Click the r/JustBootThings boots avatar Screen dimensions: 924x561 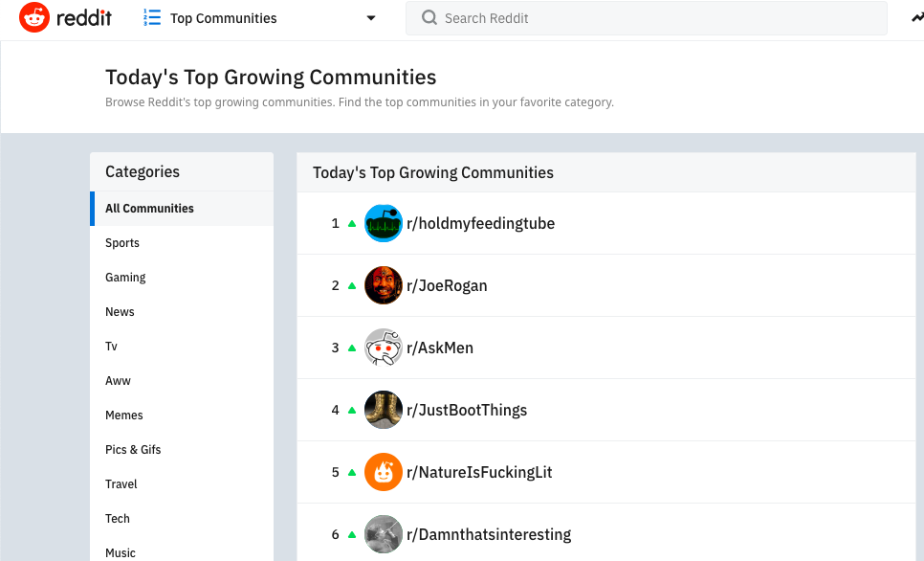[x=384, y=410]
